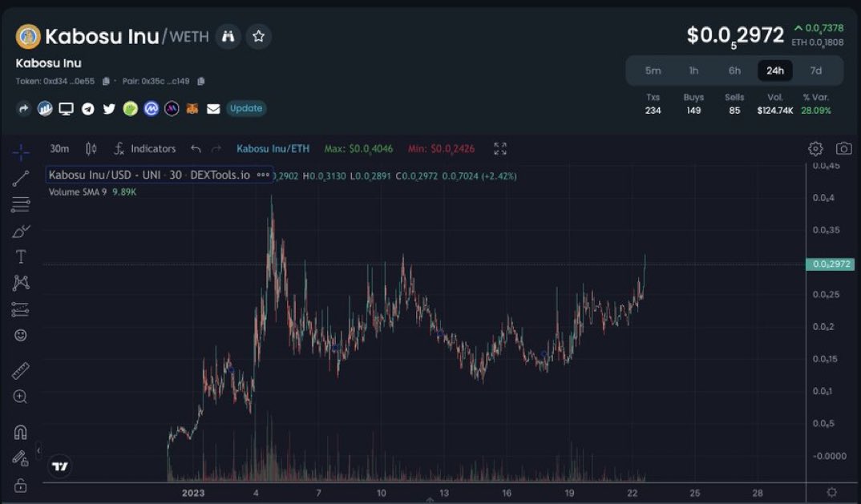Select the Fib retracement lines tool
Image resolution: width=861 pixels, height=504 pixels.
click(x=20, y=205)
